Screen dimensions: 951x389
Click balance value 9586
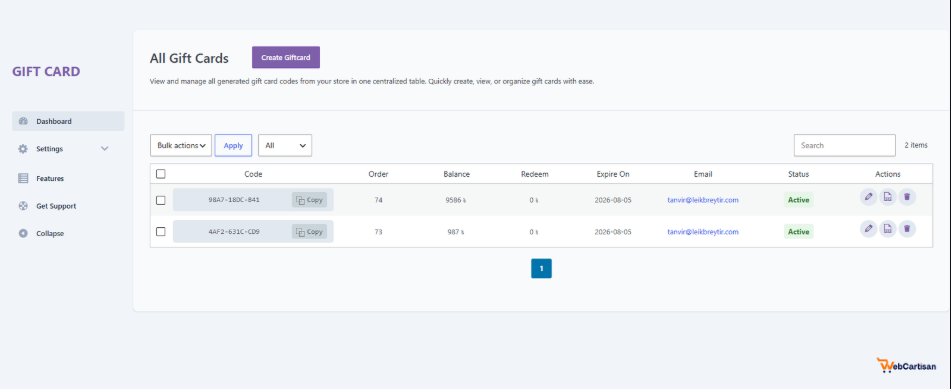coord(455,200)
